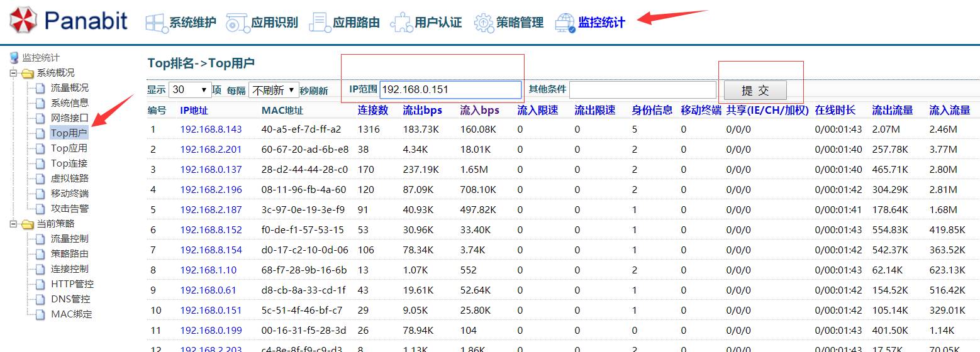Collapse the 当前策略 tree folder
The image size is (980, 352).
13,224
